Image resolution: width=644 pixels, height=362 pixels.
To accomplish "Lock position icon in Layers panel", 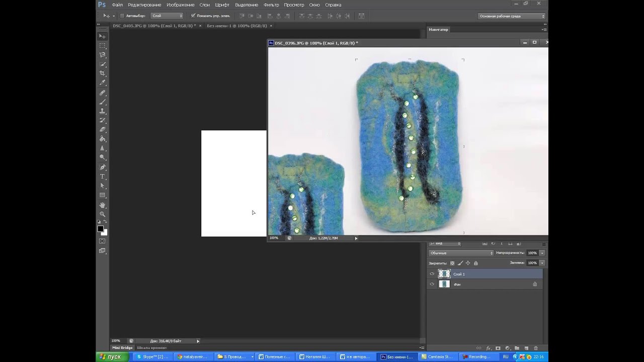I will pos(468,263).
